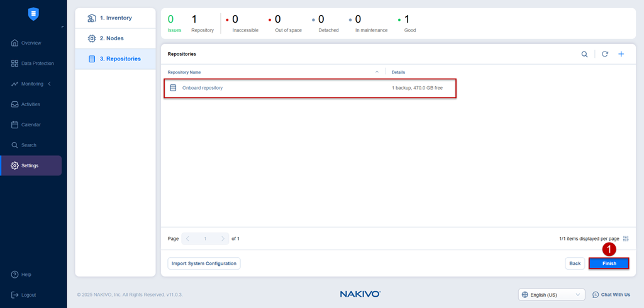Click the NAKIVO shield logo icon

pos(33,14)
